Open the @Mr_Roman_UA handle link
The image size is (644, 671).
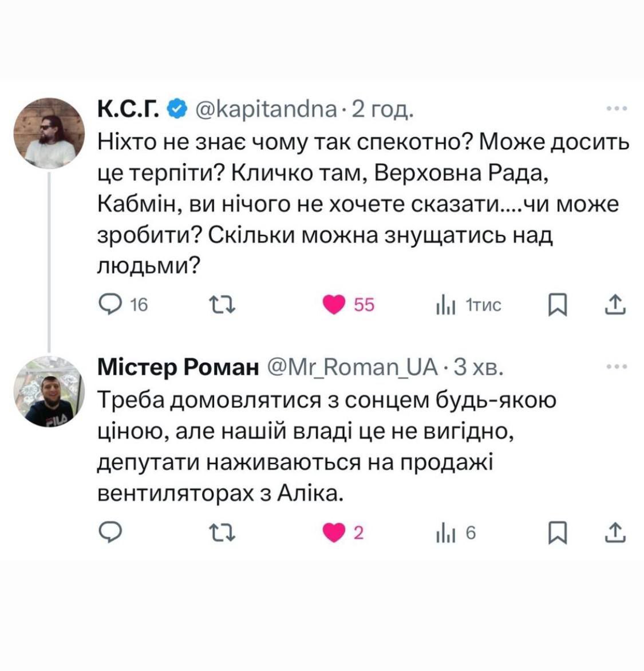353,367
